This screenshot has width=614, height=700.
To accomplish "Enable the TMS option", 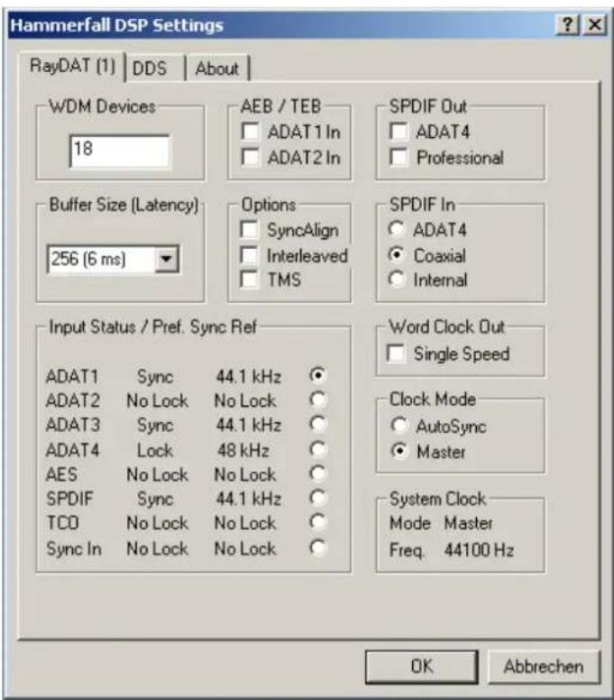I will pos(249,280).
